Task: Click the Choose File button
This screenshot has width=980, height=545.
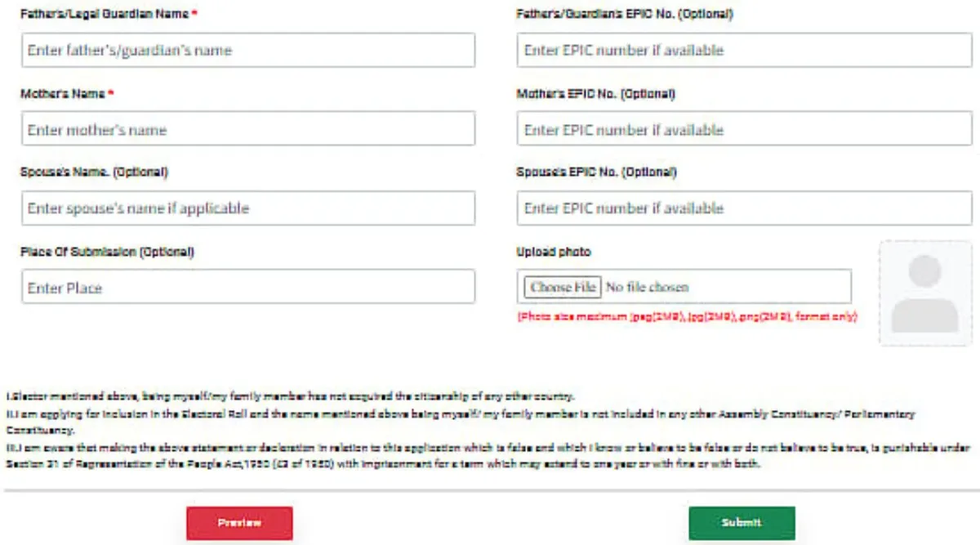Action: (x=563, y=287)
